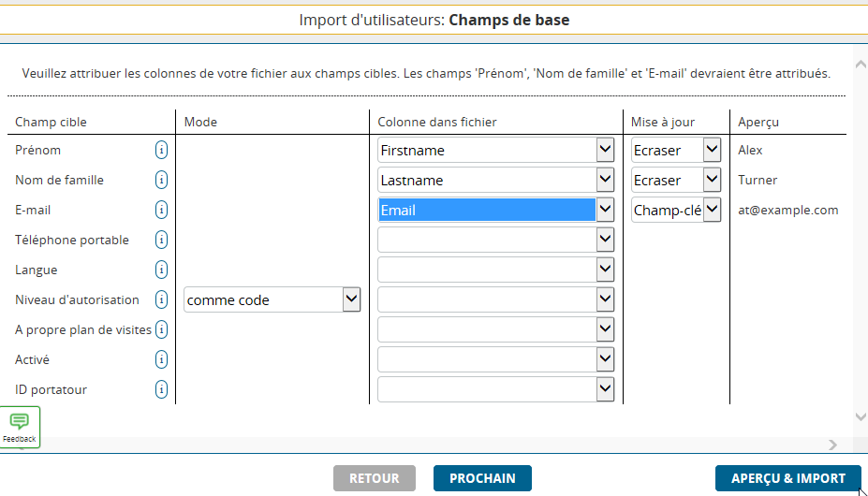Show info for Téléphone portable field
This screenshot has height=496, width=868.
pos(161,240)
